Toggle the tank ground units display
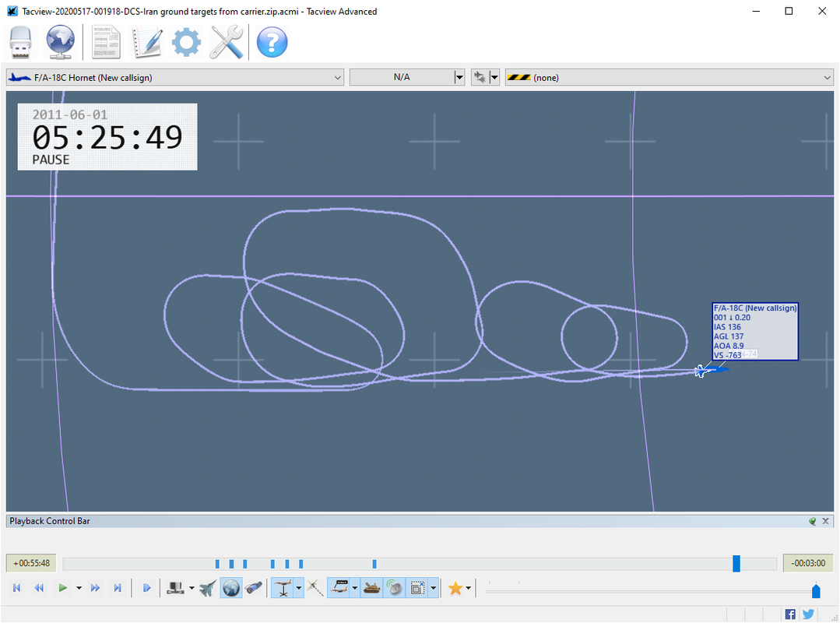Viewport: 840px width, 623px height. [372, 588]
